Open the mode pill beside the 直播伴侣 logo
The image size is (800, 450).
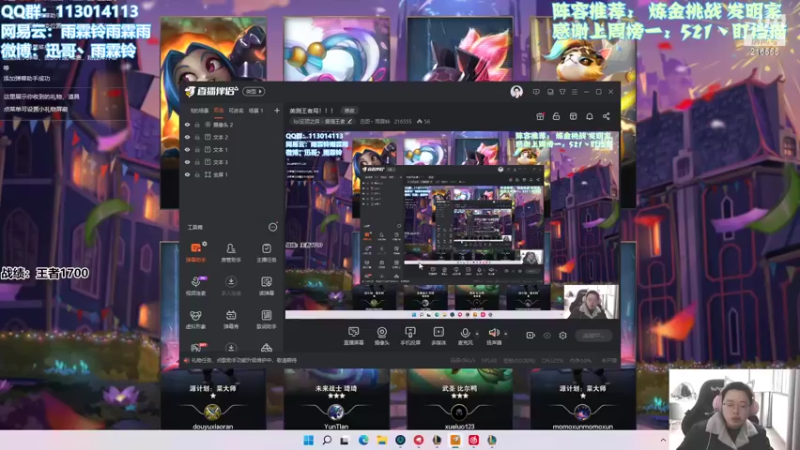point(254,92)
